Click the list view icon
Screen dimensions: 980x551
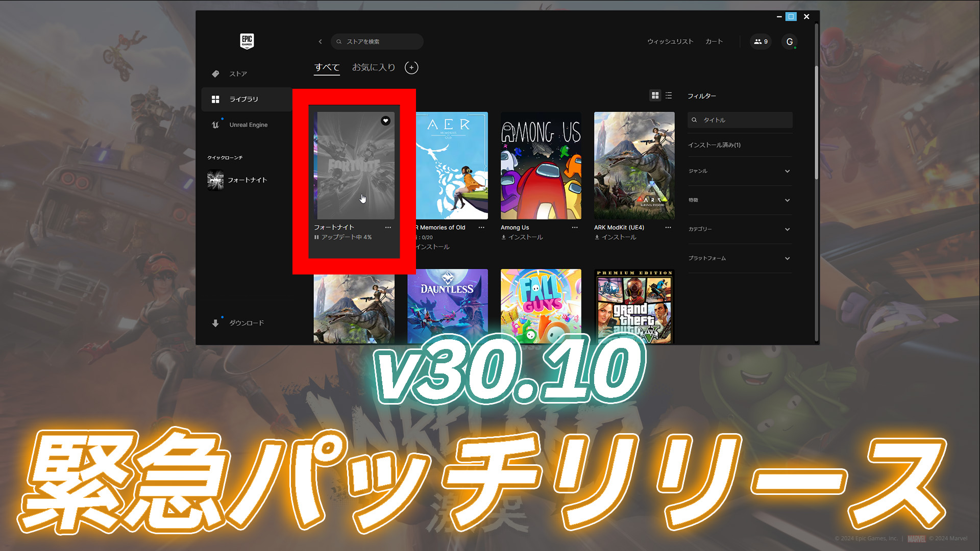coord(668,95)
